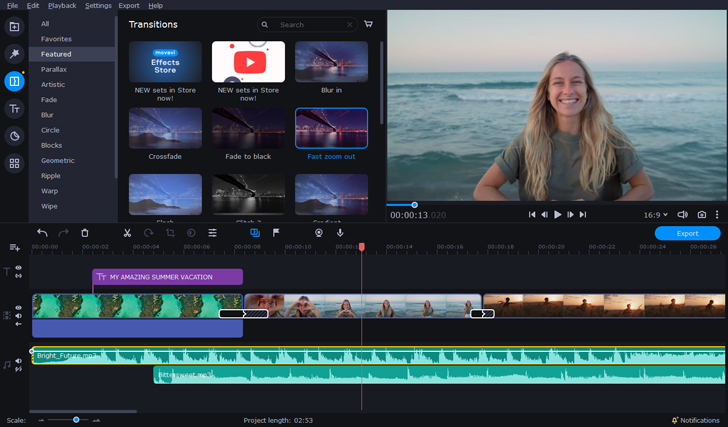Take snapshot with camera icon

pos(702,214)
